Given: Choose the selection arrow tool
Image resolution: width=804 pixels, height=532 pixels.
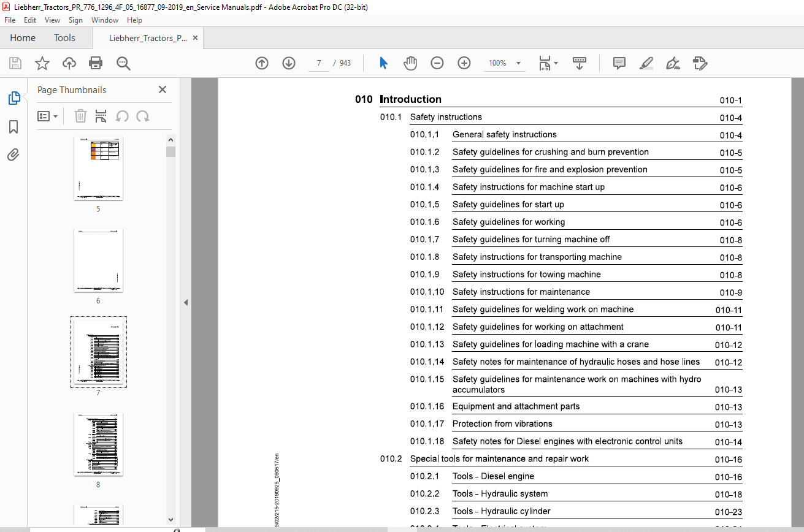Looking at the screenshot, I should pos(383,63).
